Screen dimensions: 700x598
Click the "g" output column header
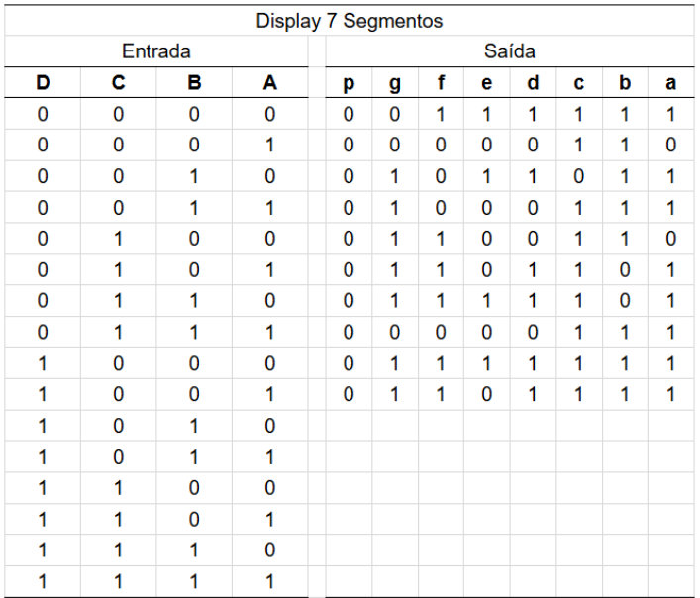tap(395, 84)
